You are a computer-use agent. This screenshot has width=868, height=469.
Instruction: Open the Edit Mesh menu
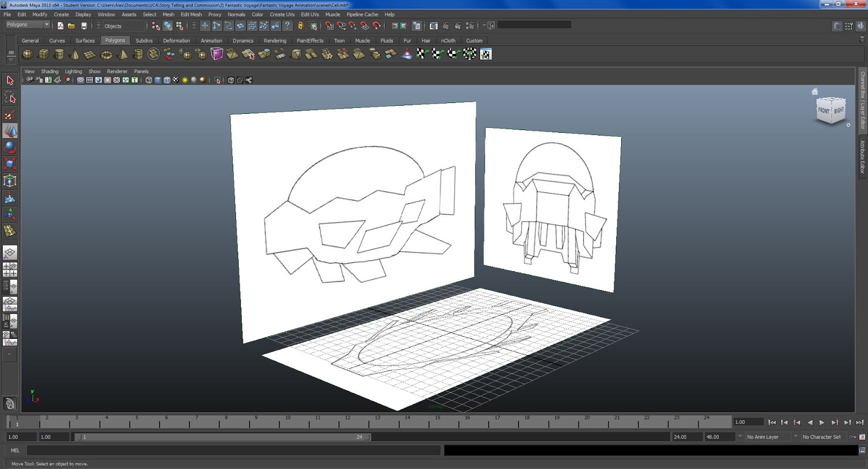tap(191, 15)
